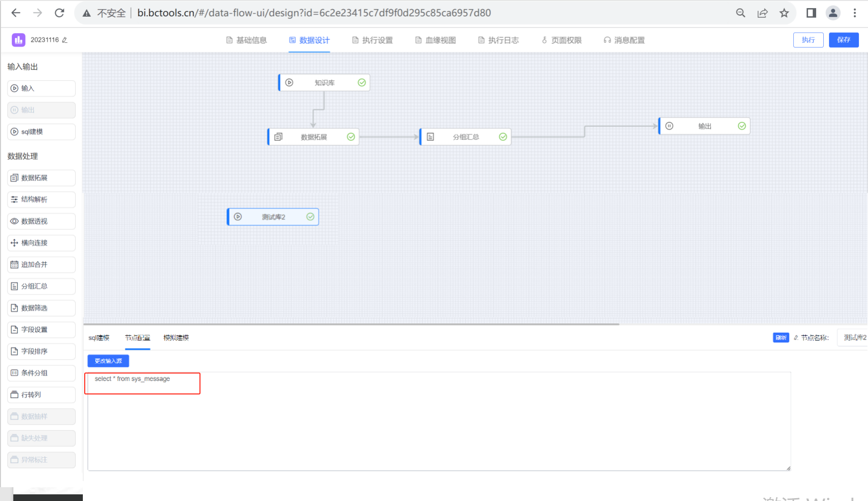Switch to the 血缘视图 tab
This screenshot has width=868, height=501.
pos(435,40)
